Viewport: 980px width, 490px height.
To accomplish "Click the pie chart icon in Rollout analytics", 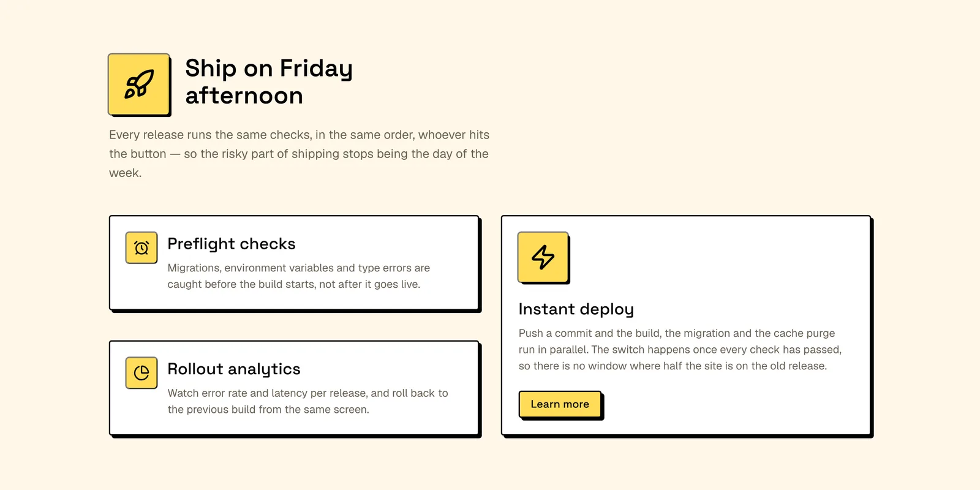I will (x=141, y=373).
